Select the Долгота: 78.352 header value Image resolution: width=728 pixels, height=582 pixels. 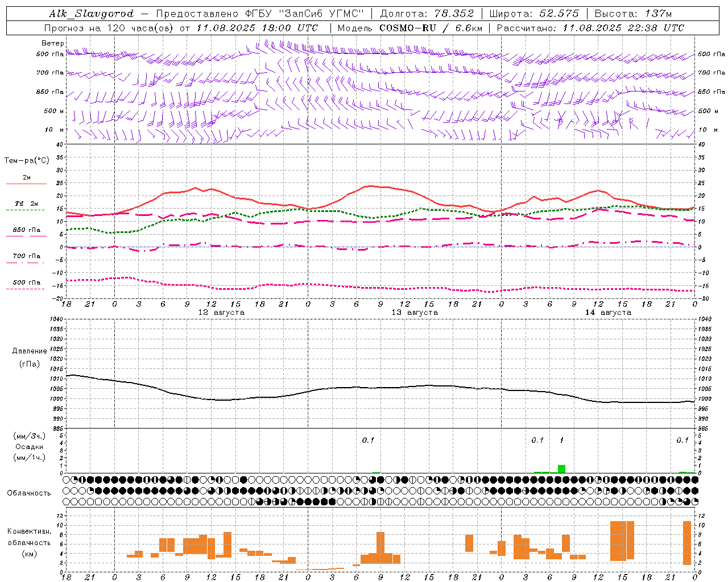pos(427,14)
